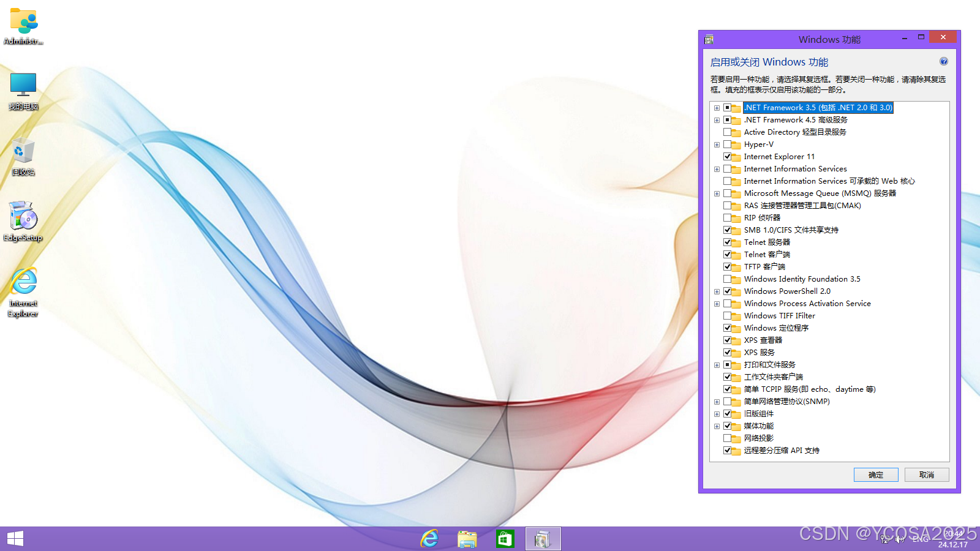
Task: Click the XPS 服务 folder icon
Action: [x=736, y=353]
